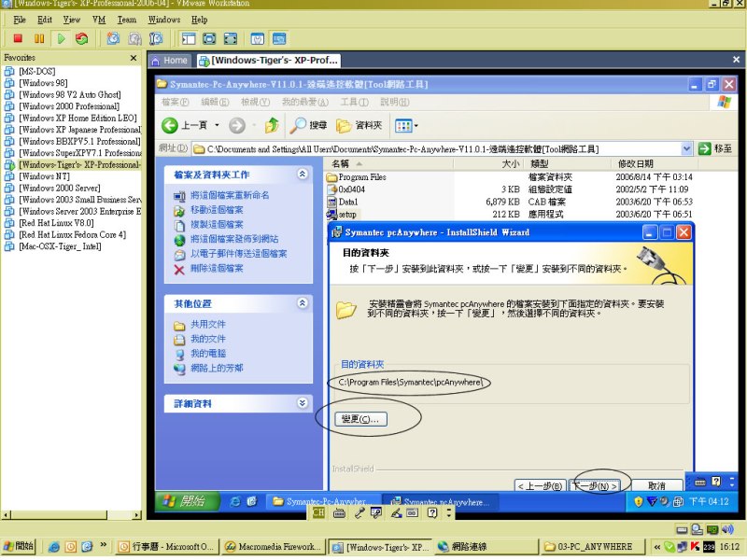Open the Team menu
This screenshot has height=560, width=747.
click(127, 20)
